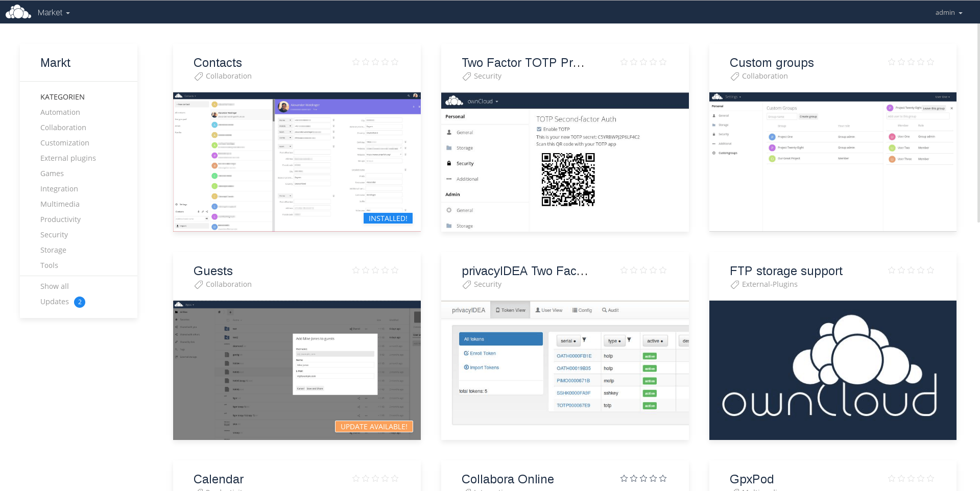This screenshot has width=980, height=491.
Task: Click Show all apps link
Action: coord(55,286)
